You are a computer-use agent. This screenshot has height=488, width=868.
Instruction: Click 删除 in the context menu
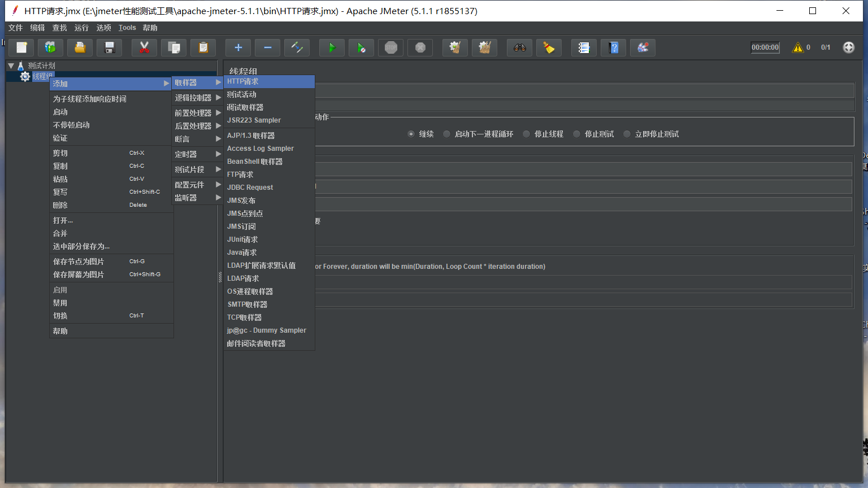tap(111, 205)
